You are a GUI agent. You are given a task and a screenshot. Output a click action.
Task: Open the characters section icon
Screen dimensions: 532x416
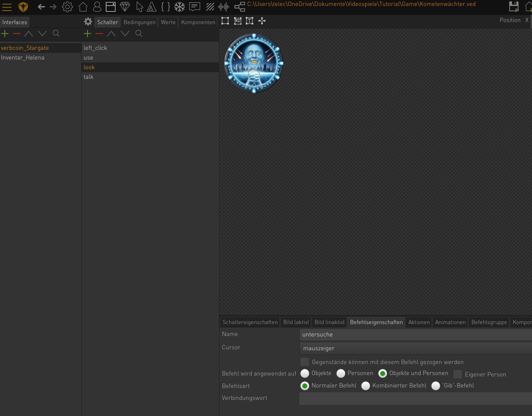click(97, 7)
